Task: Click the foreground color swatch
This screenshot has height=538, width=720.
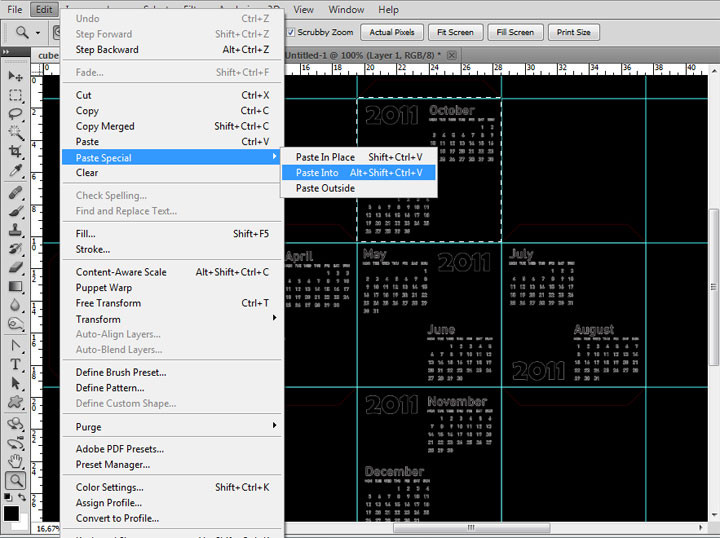Action: [11, 513]
